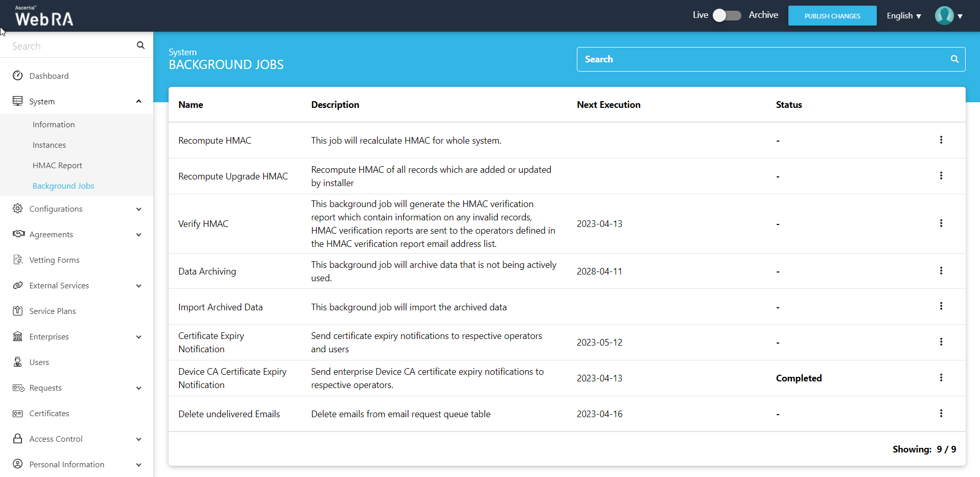This screenshot has width=980, height=477.
Task: Click the Vetting Forms document icon
Action: 18,260
